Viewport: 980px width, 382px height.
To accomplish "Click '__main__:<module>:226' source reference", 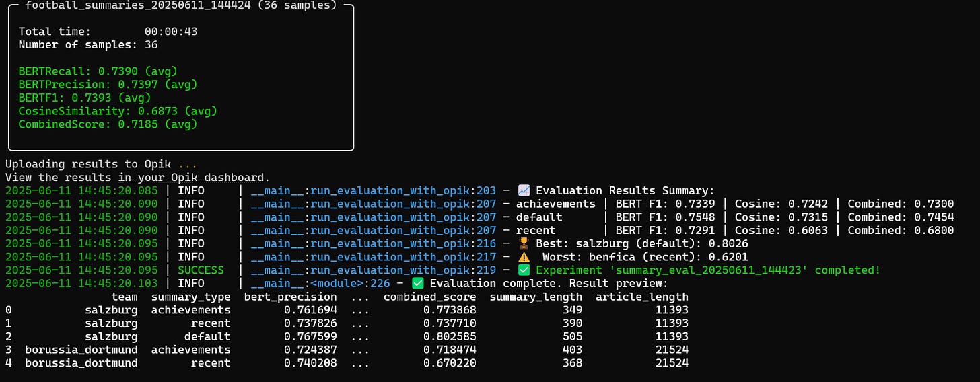I will (320, 283).
